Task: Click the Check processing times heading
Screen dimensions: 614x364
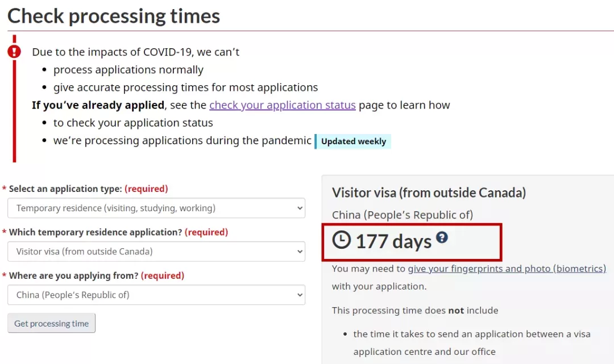Action: (x=114, y=16)
